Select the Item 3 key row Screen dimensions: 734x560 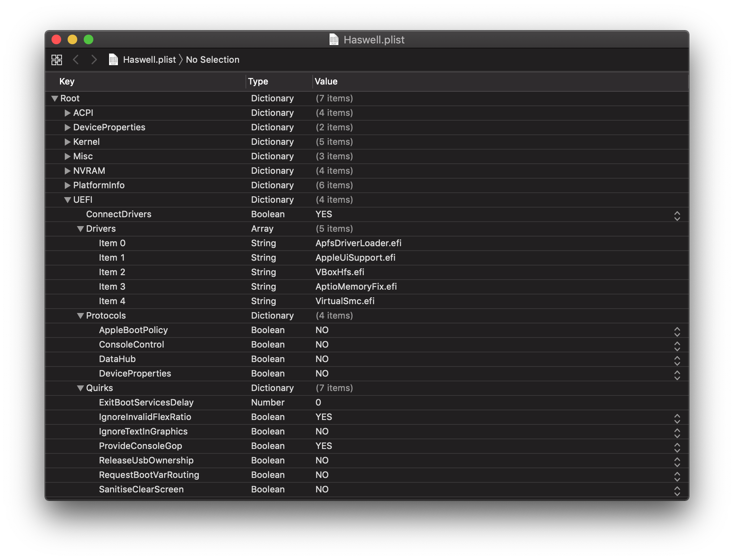112,287
